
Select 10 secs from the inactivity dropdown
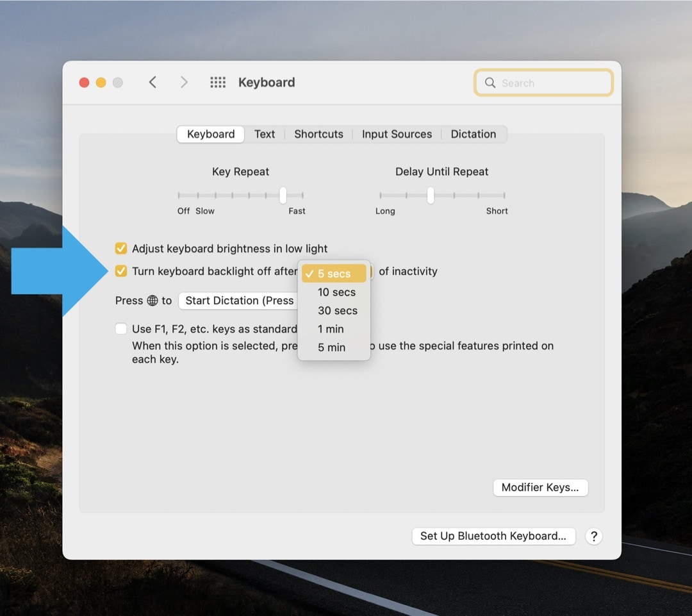pyautogui.click(x=336, y=292)
